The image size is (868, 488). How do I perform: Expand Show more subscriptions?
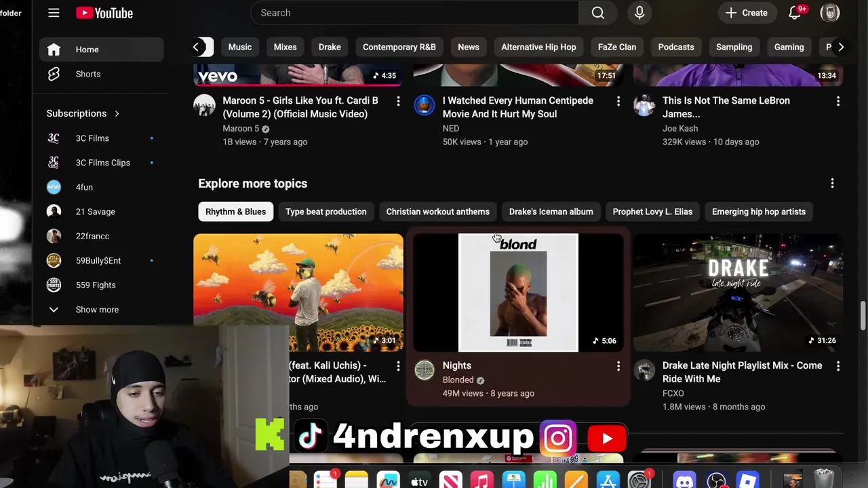point(101,309)
